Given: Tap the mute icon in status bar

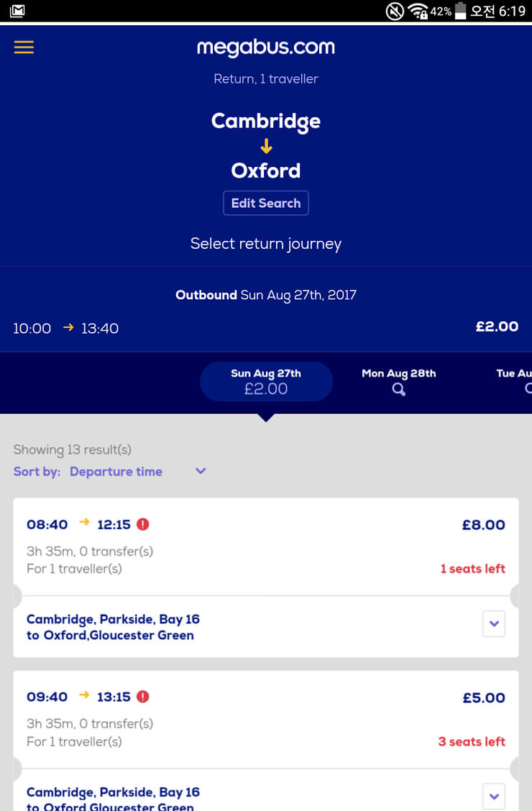Looking at the screenshot, I should click(x=395, y=11).
